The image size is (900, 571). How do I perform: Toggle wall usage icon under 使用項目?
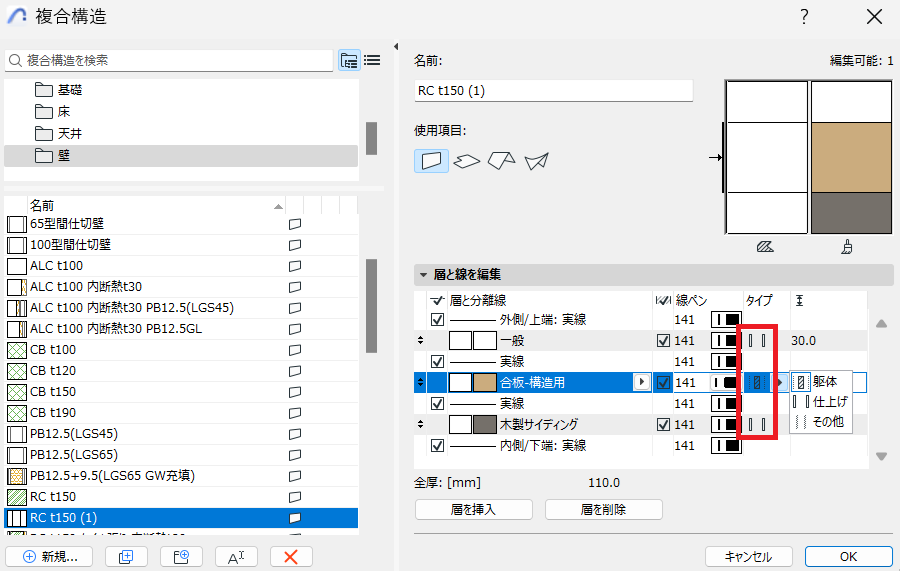click(x=431, y=161)
